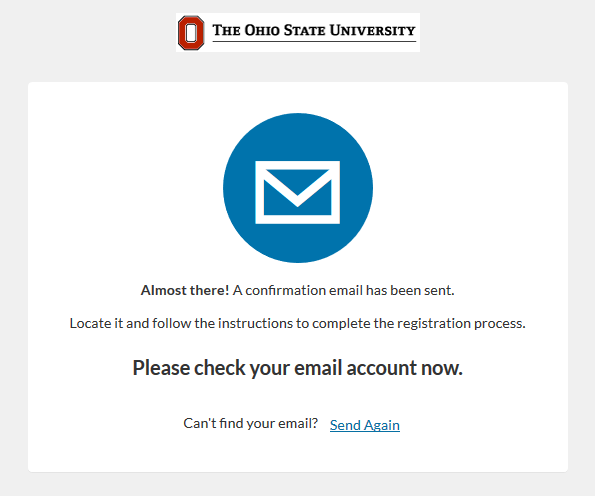
Task: Click the word "University" in the header logo
Action: pos(372,30)
